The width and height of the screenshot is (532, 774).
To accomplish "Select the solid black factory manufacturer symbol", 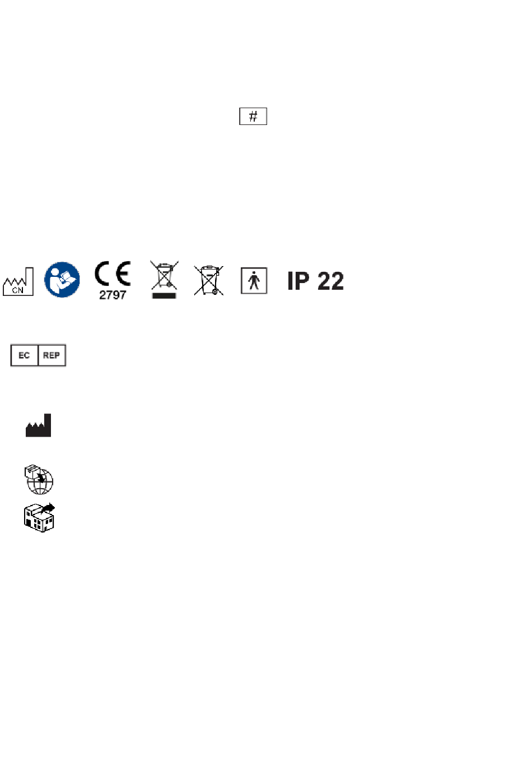I will tap(39, 425).
